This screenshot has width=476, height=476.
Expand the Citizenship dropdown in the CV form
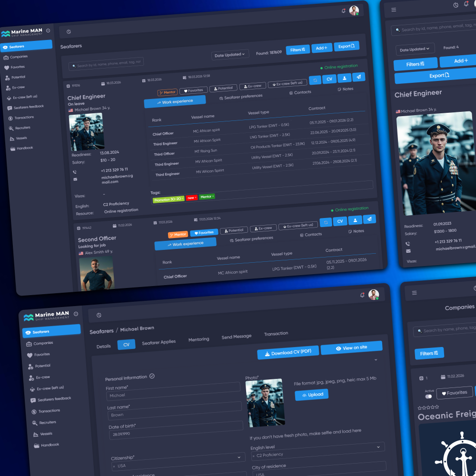coord(239,457)
